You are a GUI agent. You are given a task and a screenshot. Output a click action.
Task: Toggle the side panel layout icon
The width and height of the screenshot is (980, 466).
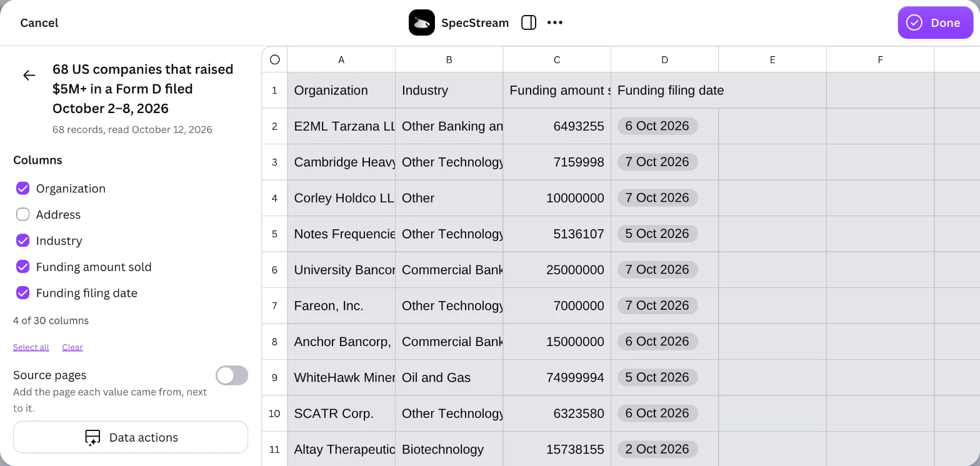pyautogui.click(x=529, y=22)
